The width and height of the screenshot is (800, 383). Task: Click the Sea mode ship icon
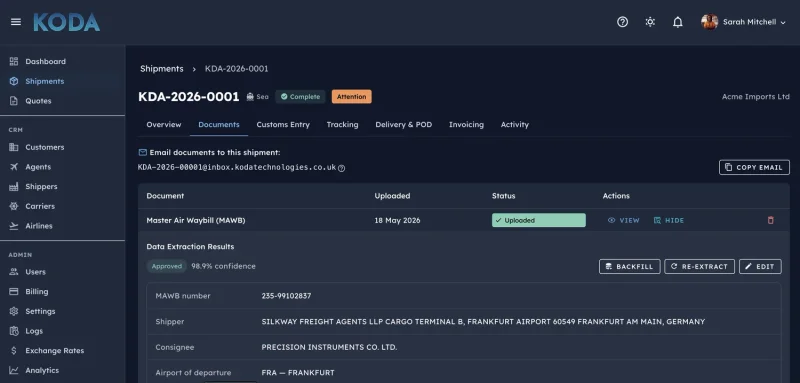point(250,96)
